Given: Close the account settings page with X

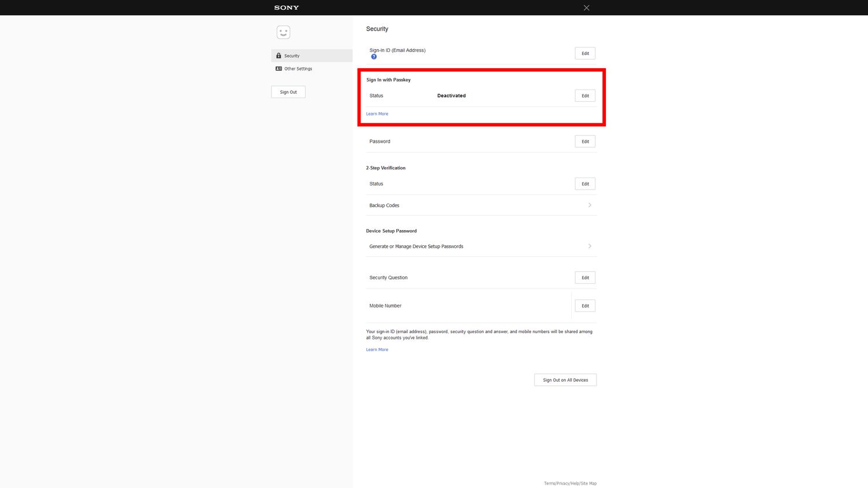Looking at the screenshot, I should (586, 8).
